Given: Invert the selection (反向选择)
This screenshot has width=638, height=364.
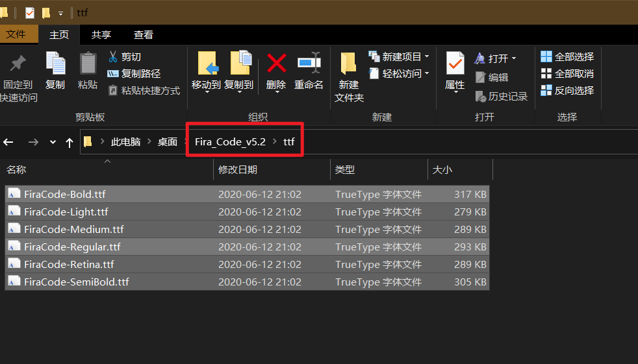Looking at the screenshot, I should tap(567, 90).
